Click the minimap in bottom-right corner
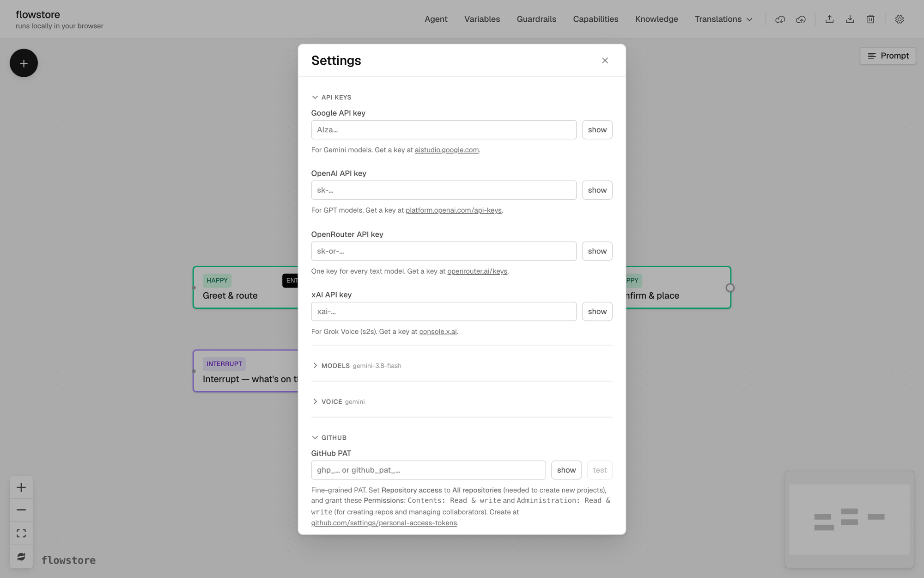This screenshot has width=924, height=578. tap(849, 519)
